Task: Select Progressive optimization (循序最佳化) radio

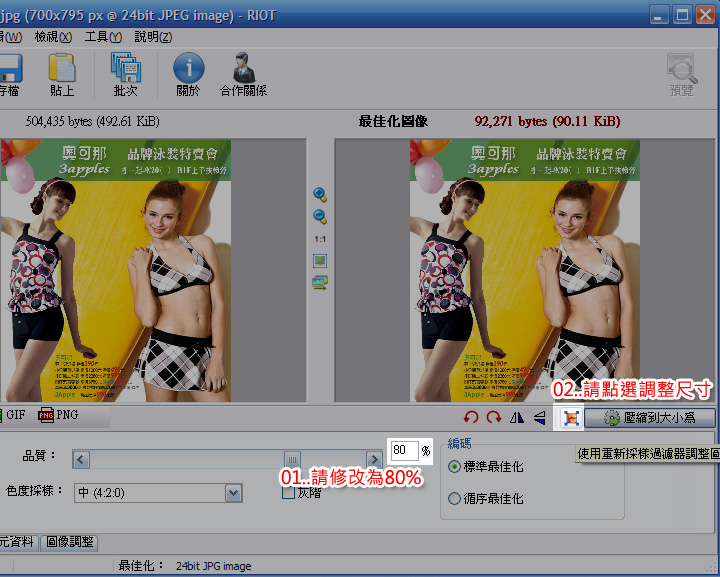Action: (x=486, y=499)
